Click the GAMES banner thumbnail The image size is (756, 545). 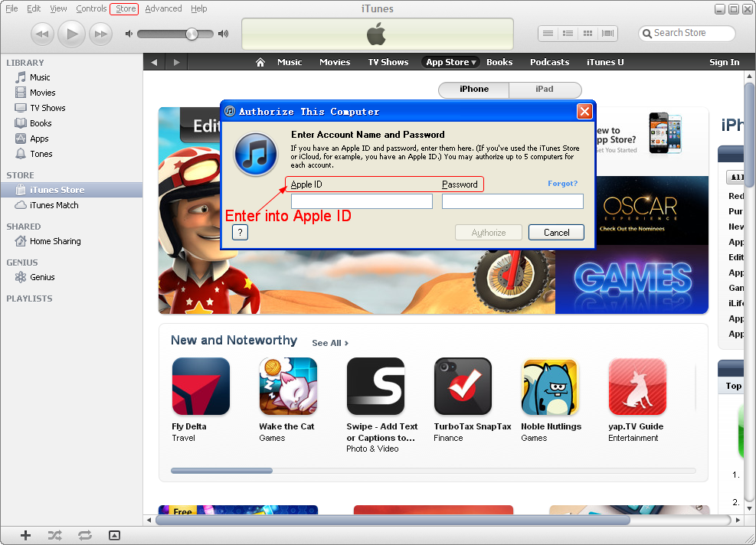[632, 279]
